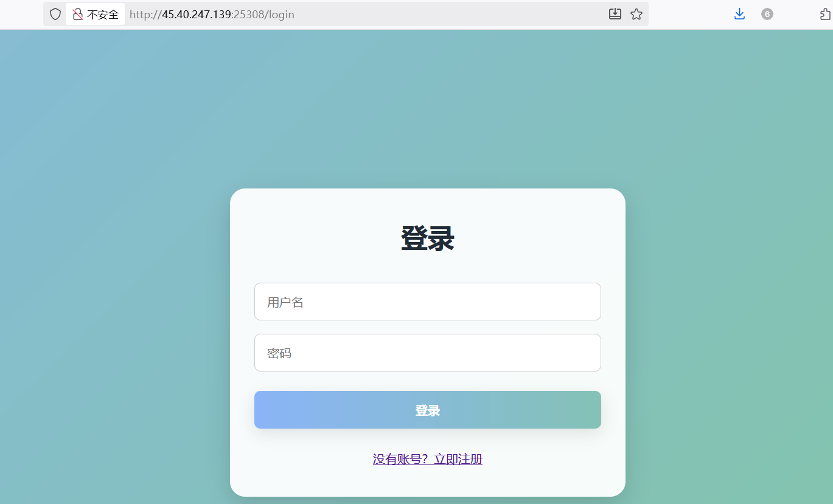Open the downloads panel arrow icon
Viewport: 833px width, 504px height.
tap(739, 14)
